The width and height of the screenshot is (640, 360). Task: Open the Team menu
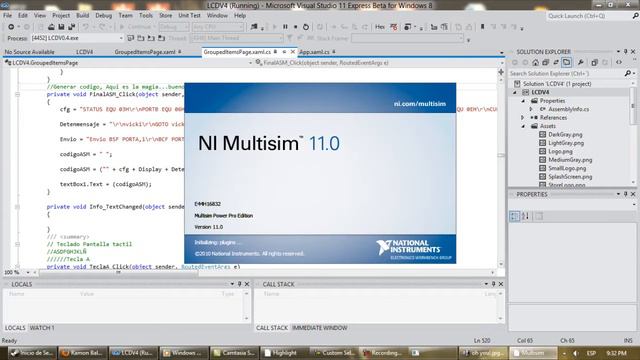(x=125, y=16)
